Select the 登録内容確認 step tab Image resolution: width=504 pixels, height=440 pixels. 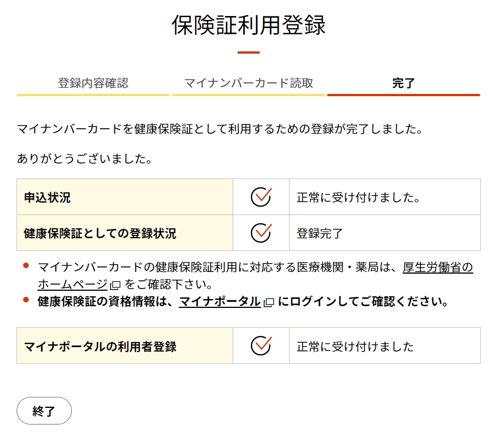(x=93, y=83)
